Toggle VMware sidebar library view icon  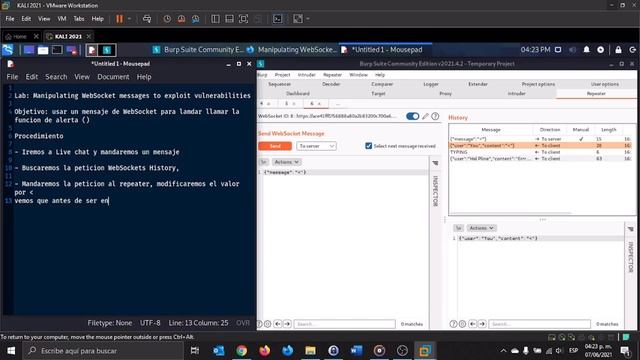click(x=215, y=19)
